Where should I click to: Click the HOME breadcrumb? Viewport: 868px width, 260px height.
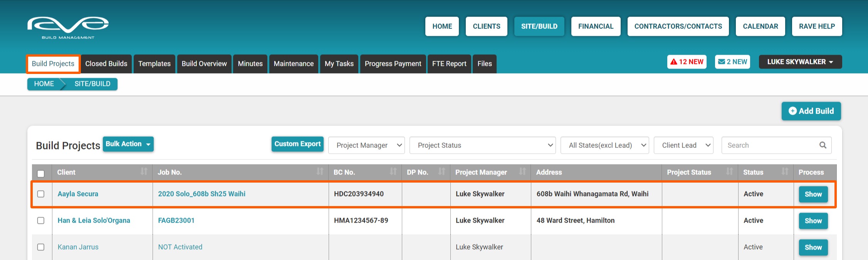[x=44, y=84]
